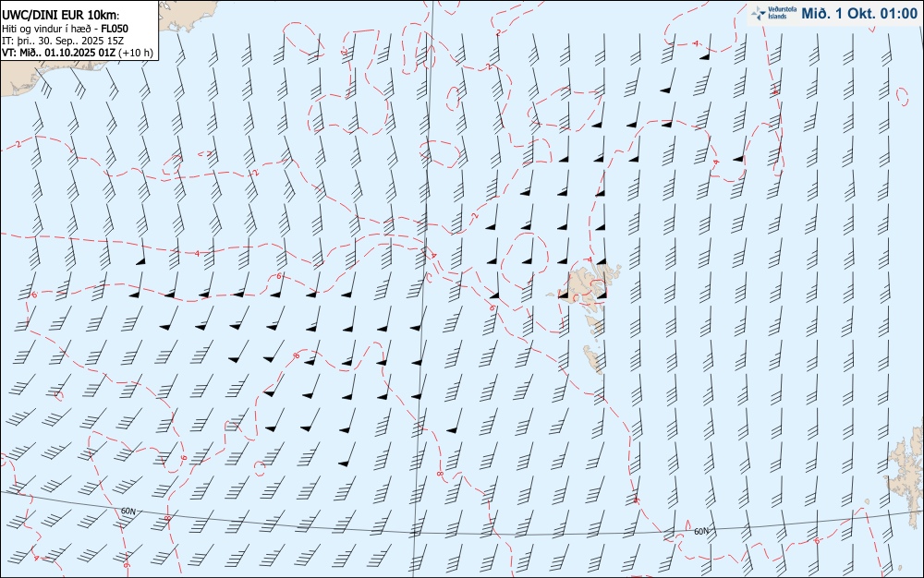Click the Hiti og vindur í hæð label

(46, 29)
